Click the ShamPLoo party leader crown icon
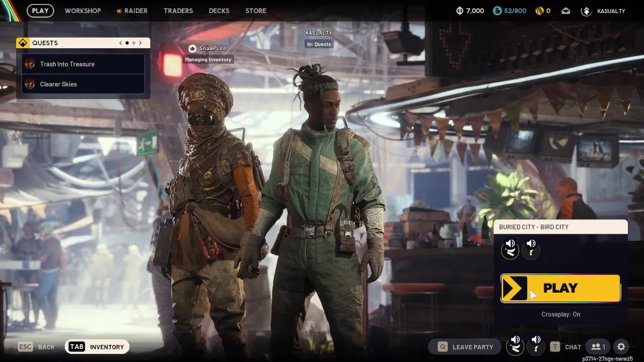This screenshot has height=362, width=644. pos(192,48)
